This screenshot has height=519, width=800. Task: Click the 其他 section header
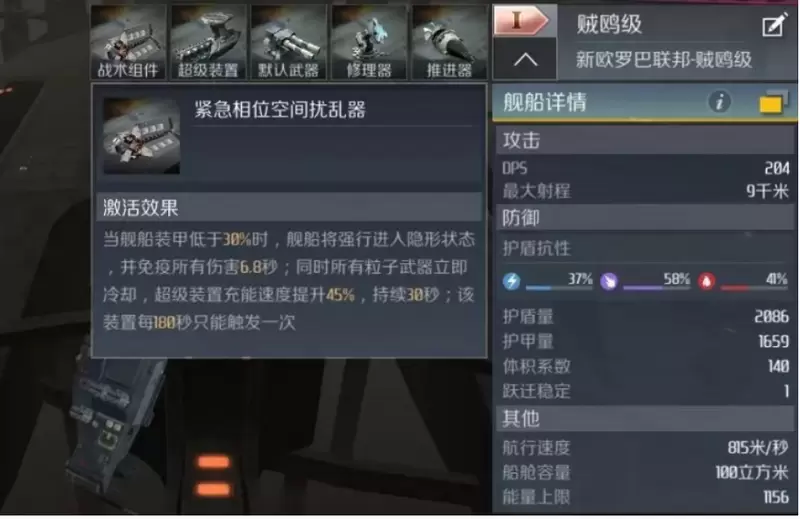point(646,418)
